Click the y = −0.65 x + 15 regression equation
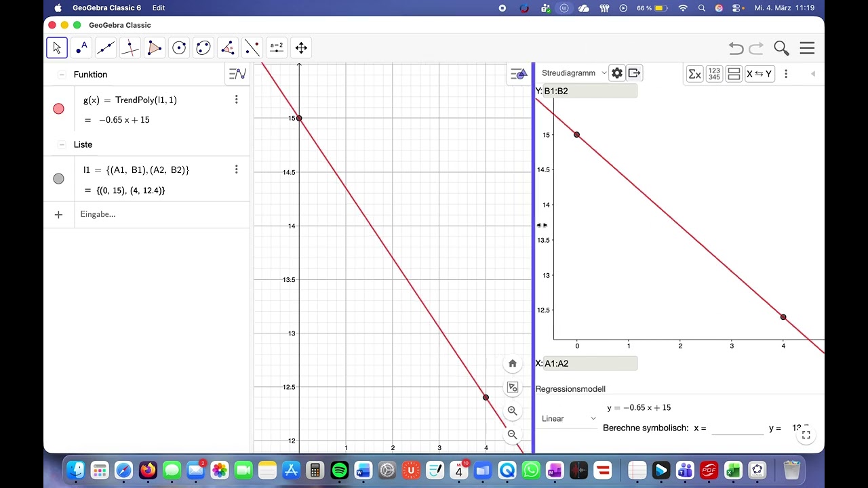Screen dimensions: 868x488 [639, 407]
